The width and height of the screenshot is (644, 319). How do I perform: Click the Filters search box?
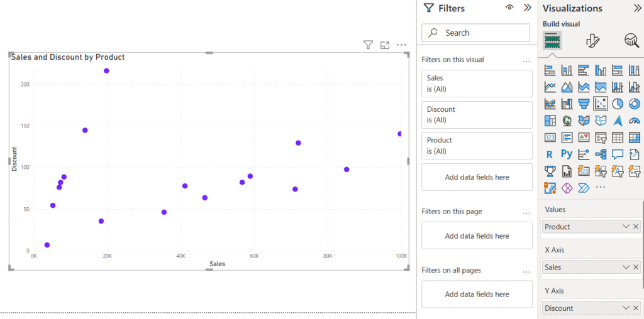click(475, 33)
